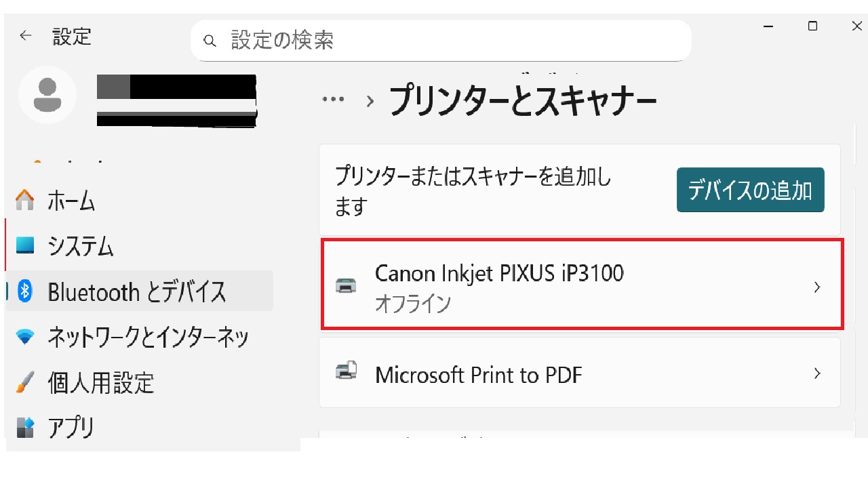Click the デバイスの追加 button

pyautogui.click(x=750, y=190)
